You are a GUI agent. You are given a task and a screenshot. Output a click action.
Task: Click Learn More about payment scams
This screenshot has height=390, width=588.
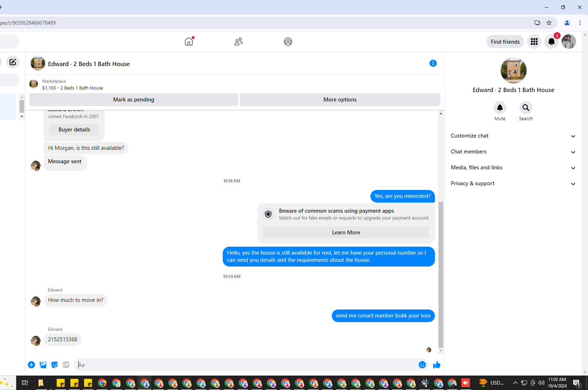[346, 233]
